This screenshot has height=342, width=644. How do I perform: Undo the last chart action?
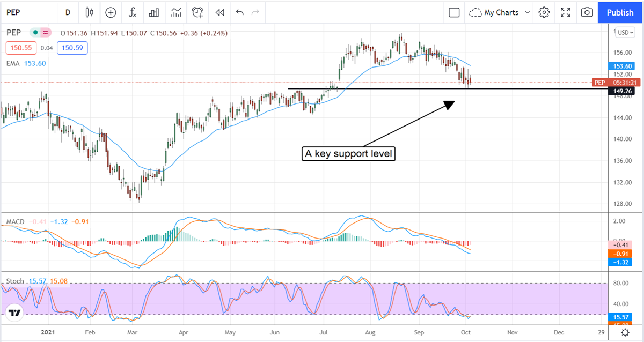tap(239, 12)
